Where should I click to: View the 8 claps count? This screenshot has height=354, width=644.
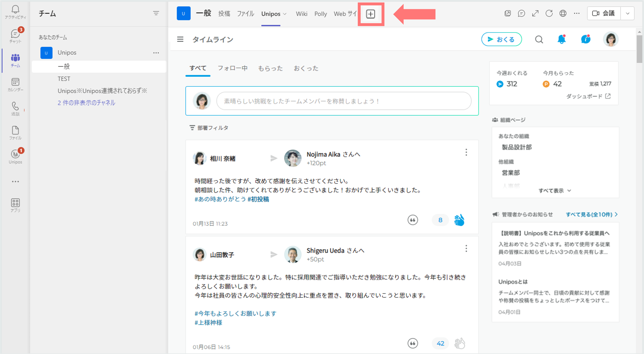(440, 220)
